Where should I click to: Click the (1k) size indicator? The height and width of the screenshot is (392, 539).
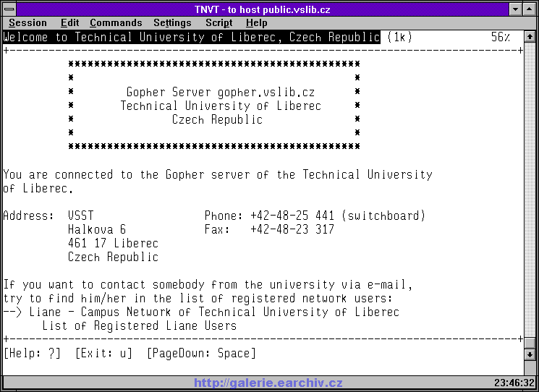399,37
